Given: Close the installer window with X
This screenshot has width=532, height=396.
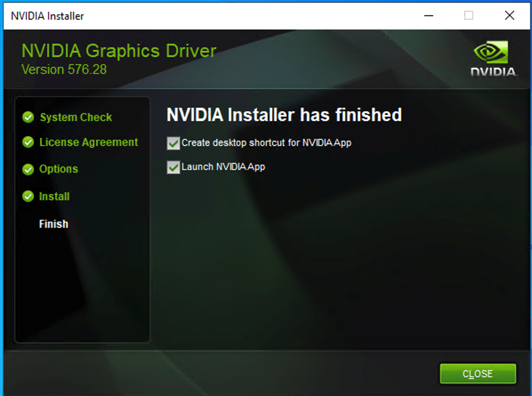Looking at the screenshot, I should point(510,16).
